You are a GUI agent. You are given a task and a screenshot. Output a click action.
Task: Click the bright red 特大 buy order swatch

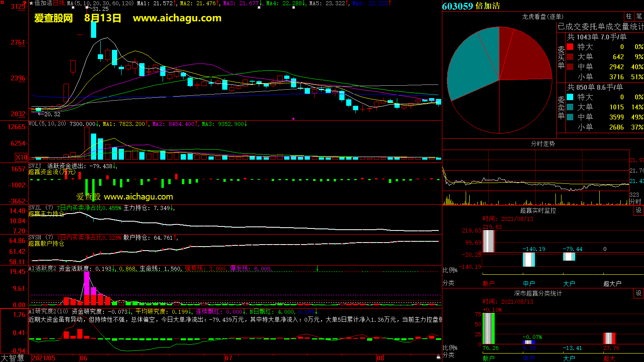[570, 47]
